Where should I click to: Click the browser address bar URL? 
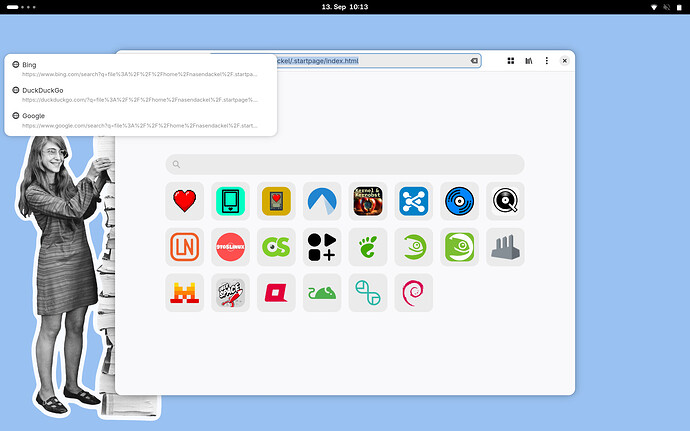[318, 61]
